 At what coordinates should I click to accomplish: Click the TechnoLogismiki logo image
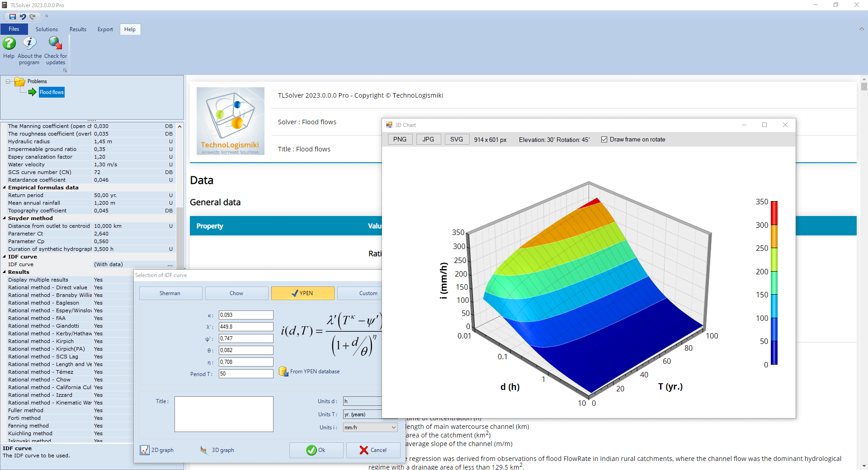click(231, 121)
